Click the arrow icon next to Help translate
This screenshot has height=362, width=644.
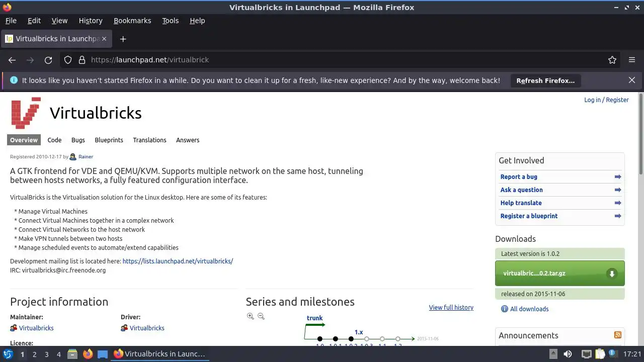point(618,203)
